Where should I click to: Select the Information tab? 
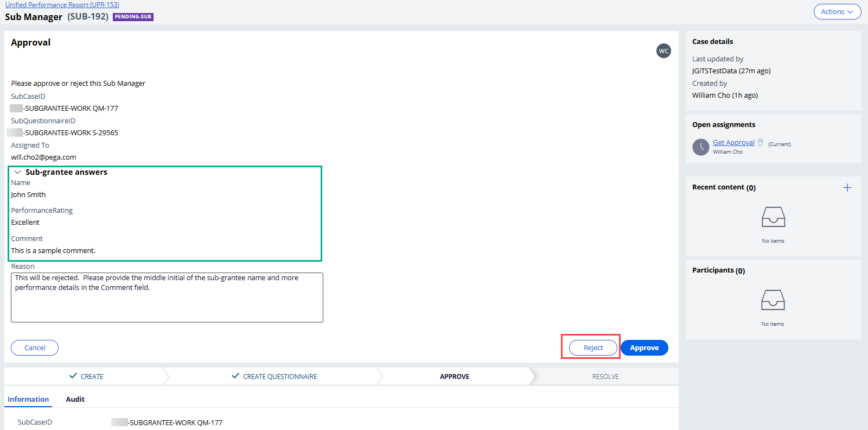click(28, 400)
